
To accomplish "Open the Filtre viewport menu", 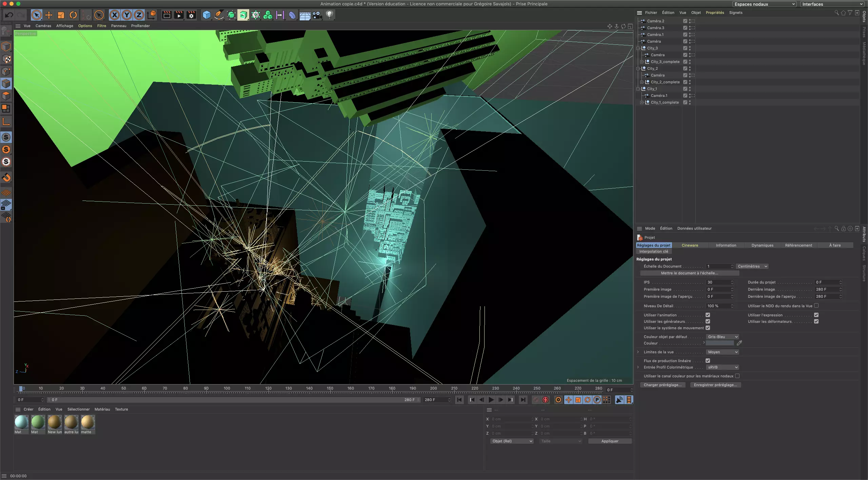I will tap(101, 26).
